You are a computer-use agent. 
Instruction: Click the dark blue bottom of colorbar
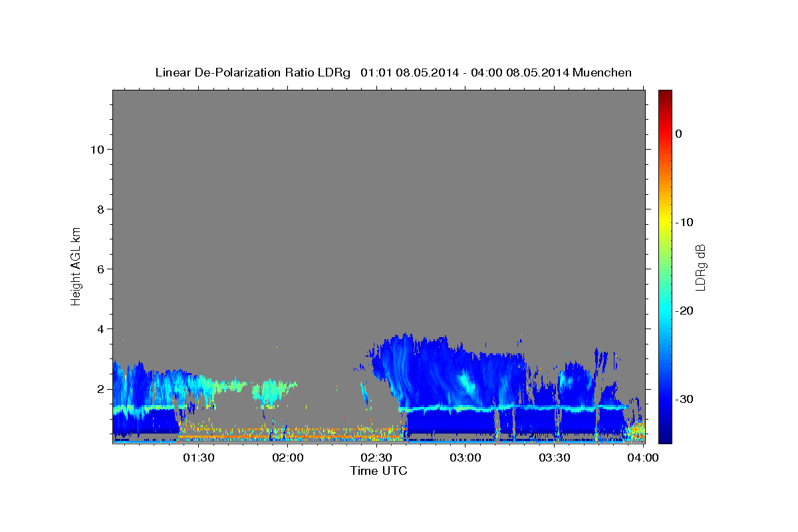[x=665, y=436]
